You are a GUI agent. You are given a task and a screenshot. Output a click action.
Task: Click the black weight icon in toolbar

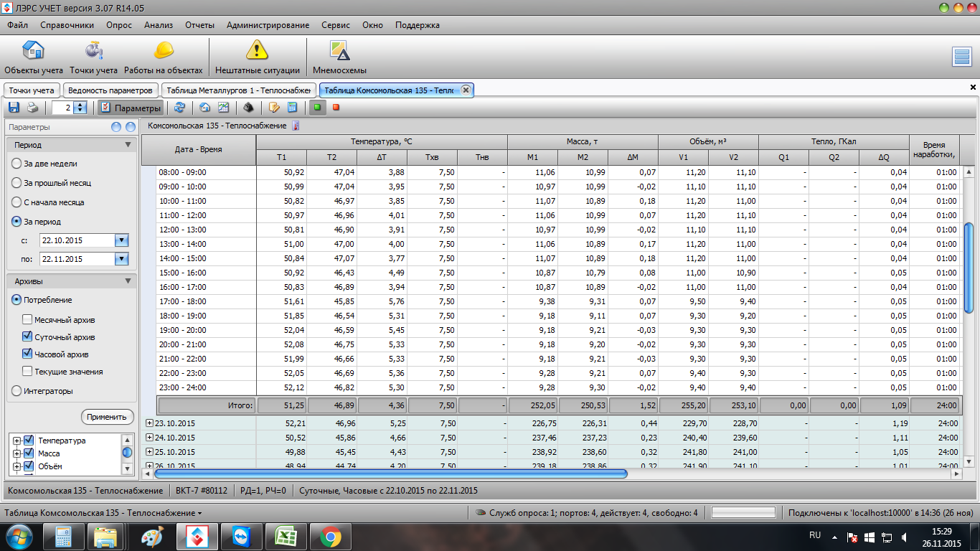248,108
